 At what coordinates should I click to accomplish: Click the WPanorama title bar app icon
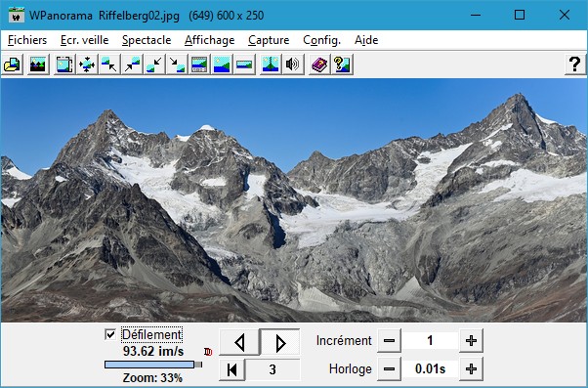pyautogui.click(x=17, y=15)
